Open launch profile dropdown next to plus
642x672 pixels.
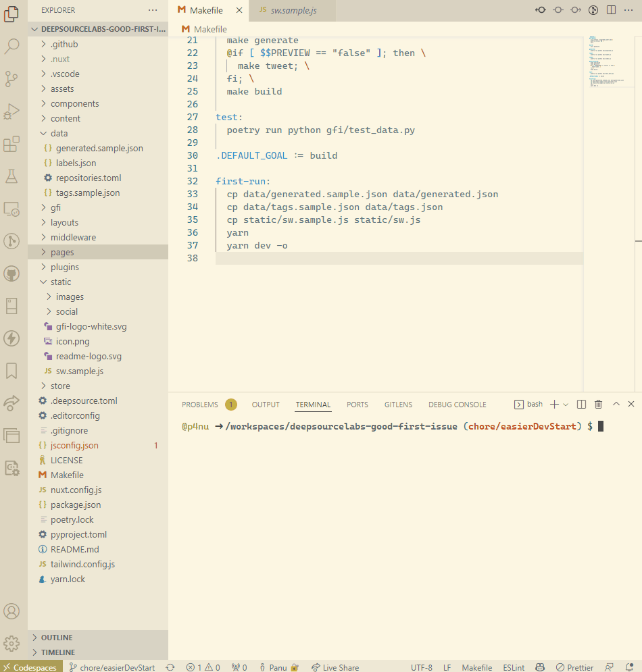pos(566,404)
